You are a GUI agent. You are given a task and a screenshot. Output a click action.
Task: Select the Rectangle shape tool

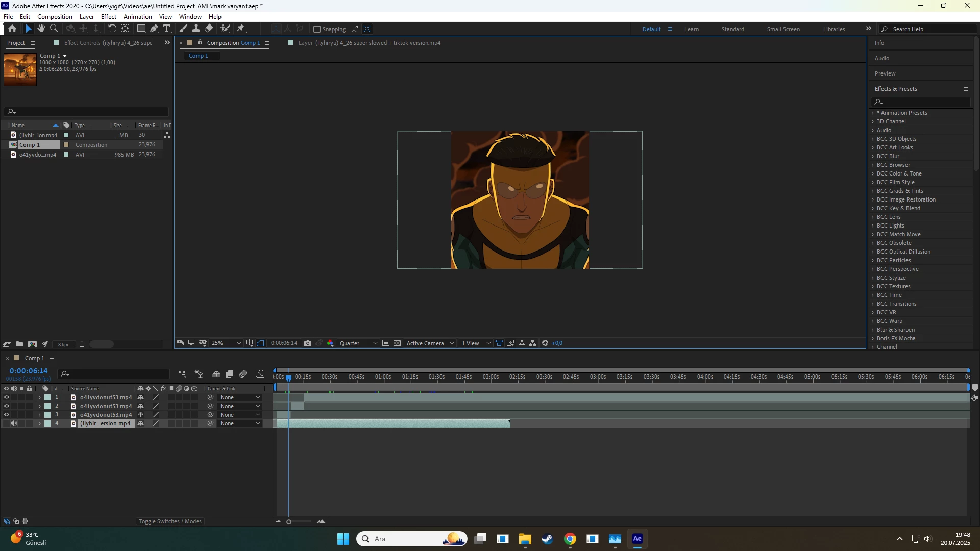click(x=141, y=29)
